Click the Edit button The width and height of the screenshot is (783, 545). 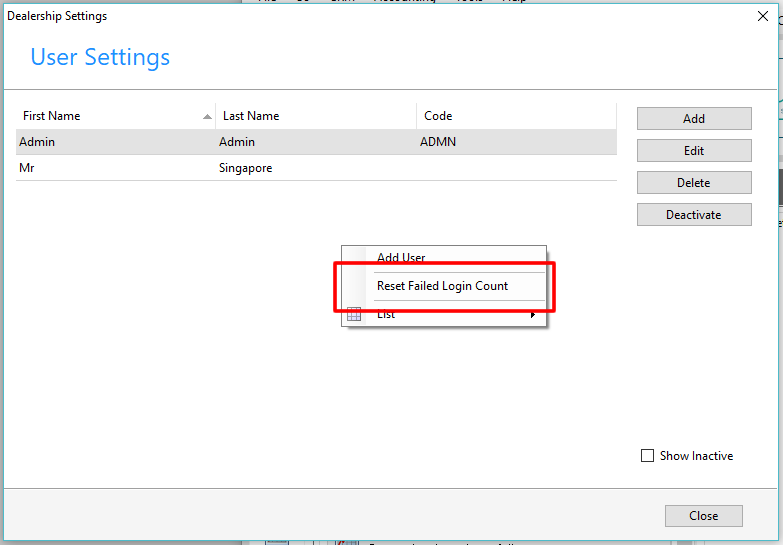694,151
